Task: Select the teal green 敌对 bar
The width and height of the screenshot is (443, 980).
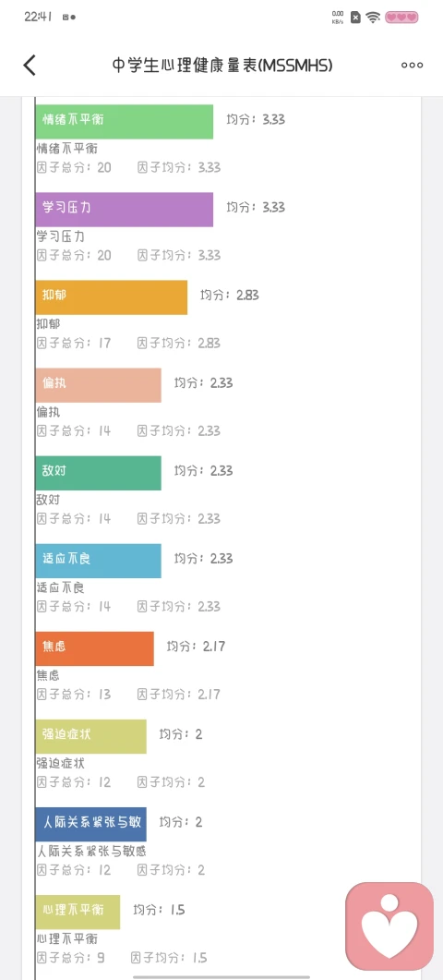Action: pos(98,473)
